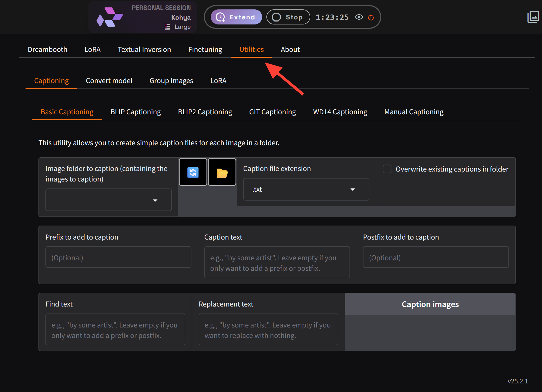Open the image gallery icon top right
This screenshot has width=542, height=392.
[x=533, y=17]
